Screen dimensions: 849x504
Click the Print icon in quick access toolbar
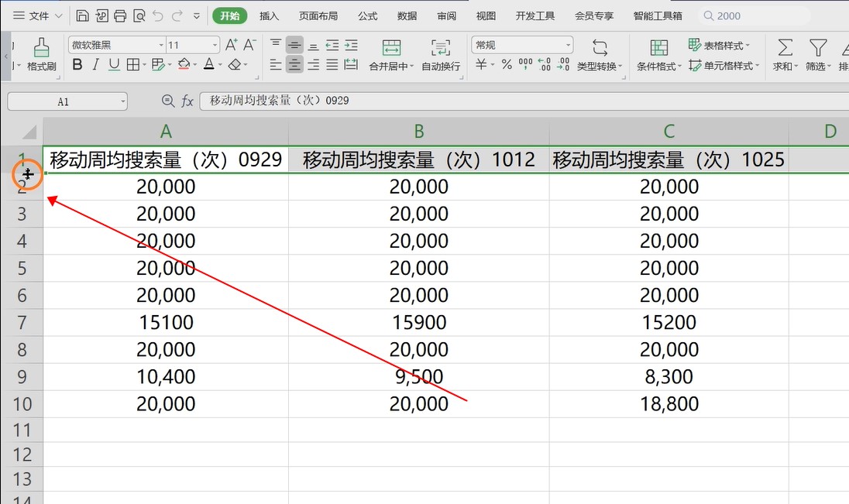click(119, 15)
